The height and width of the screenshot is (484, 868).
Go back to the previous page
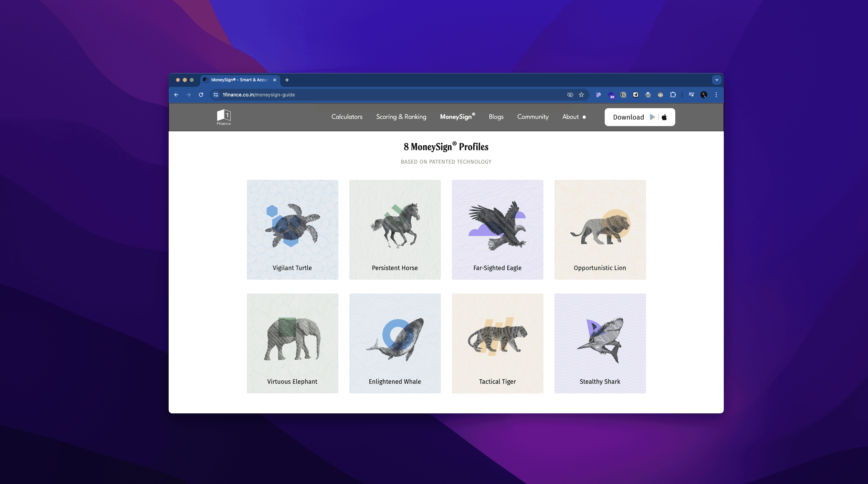coord(176,95)
